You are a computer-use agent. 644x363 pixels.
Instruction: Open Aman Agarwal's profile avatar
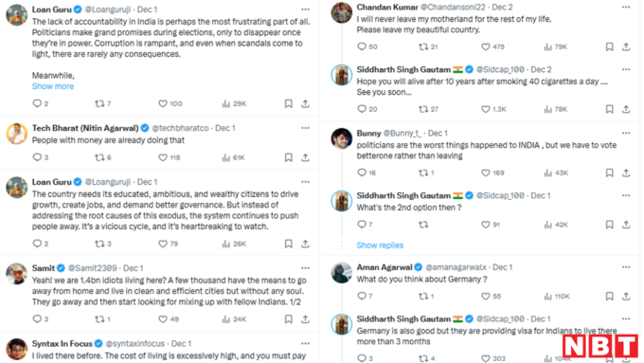tap(342, 273)
